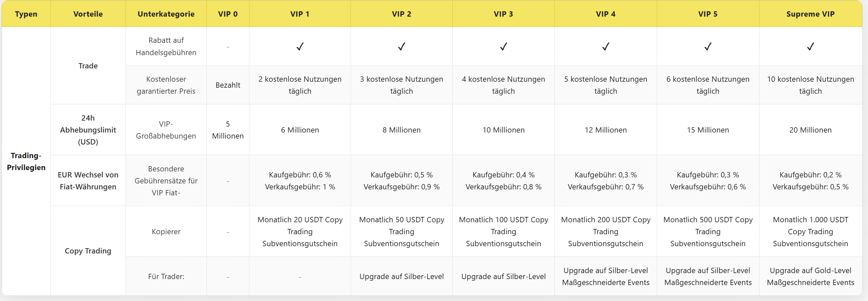This screenshot has width=868, height=301.
Task: Select the Trading-Privilegien row label
Action: [26, 161]
